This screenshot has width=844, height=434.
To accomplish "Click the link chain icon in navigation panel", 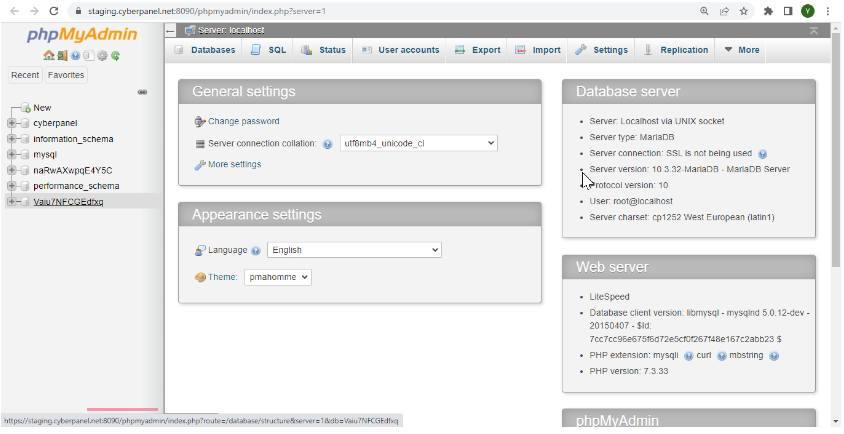I will 142,92.
